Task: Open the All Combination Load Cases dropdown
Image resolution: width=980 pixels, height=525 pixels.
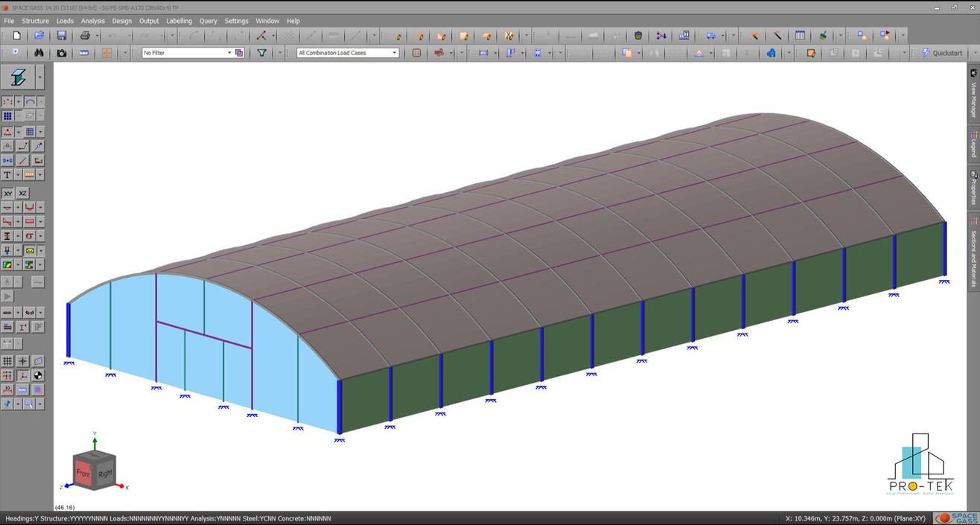Action: click(394, 53)
